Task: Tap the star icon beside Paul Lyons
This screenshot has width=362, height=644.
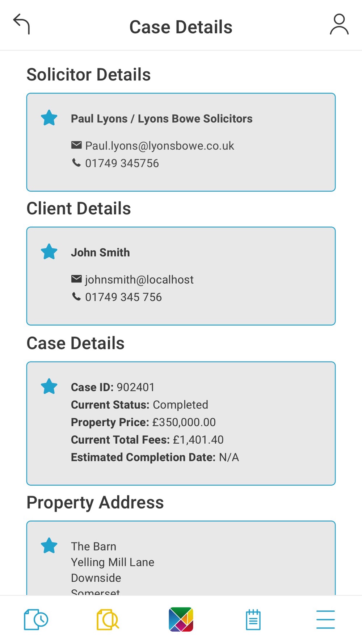Action: [x=49, y=118]
